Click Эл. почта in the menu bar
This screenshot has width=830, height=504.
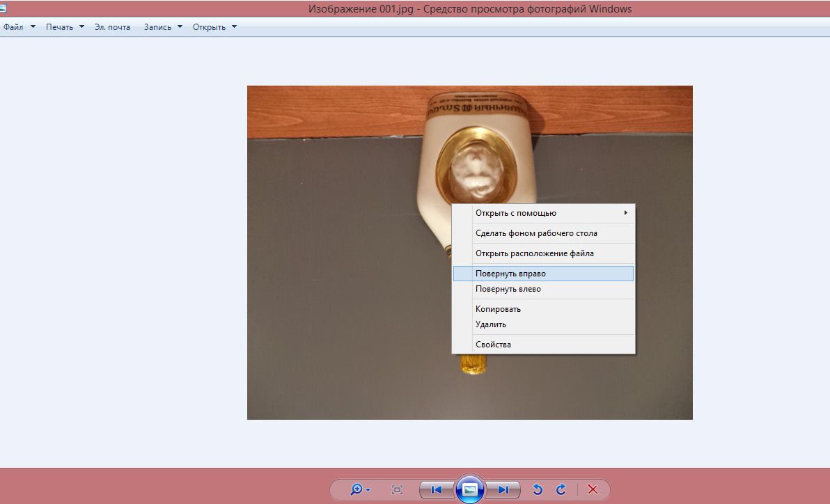click(x=112, y=27)
